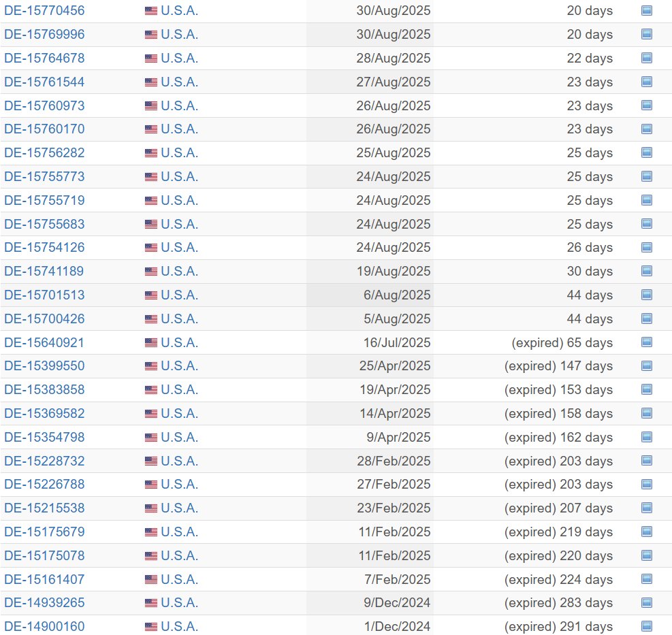The width and height of the screenshot is (672, 635).
Task: Open the row icon for DE-15741189
Action: point(647,272)
